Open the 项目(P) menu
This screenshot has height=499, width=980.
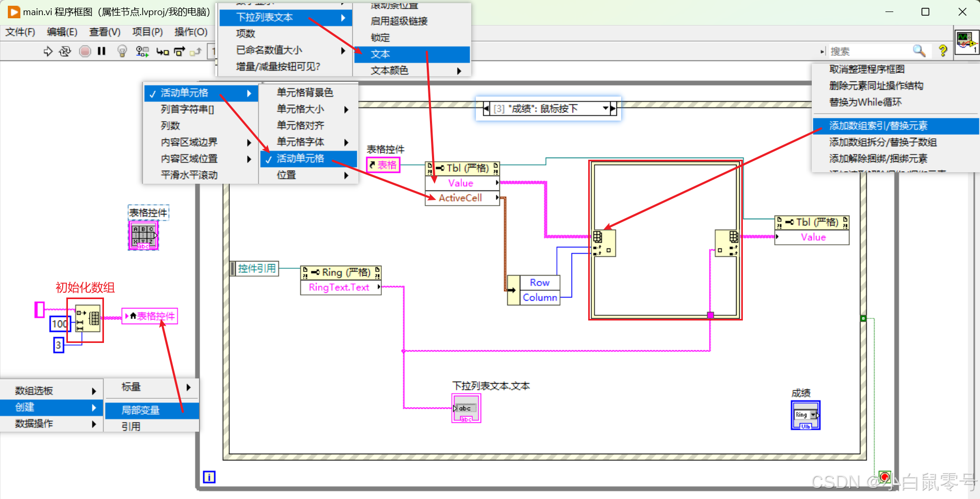coord(147,32)
